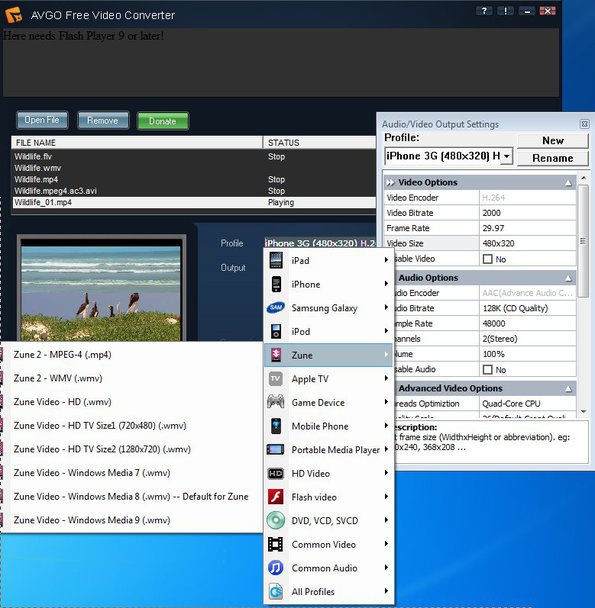Expand the All Profiles submenu arrow
Screen dimensions: 595x608
pos(386,591)
